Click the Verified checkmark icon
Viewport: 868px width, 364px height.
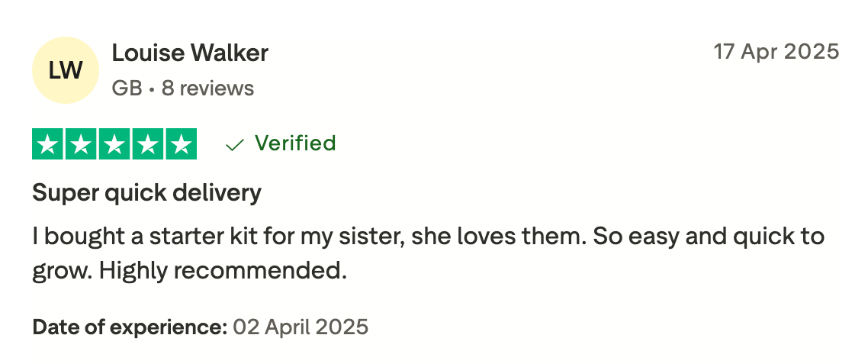pyautogui.click(x=235, y=144)
